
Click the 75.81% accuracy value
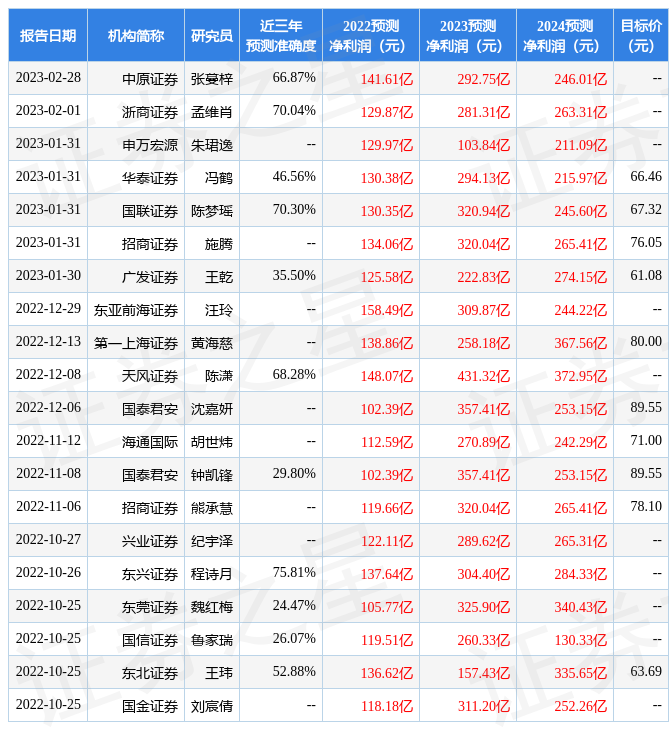[294, 573]
